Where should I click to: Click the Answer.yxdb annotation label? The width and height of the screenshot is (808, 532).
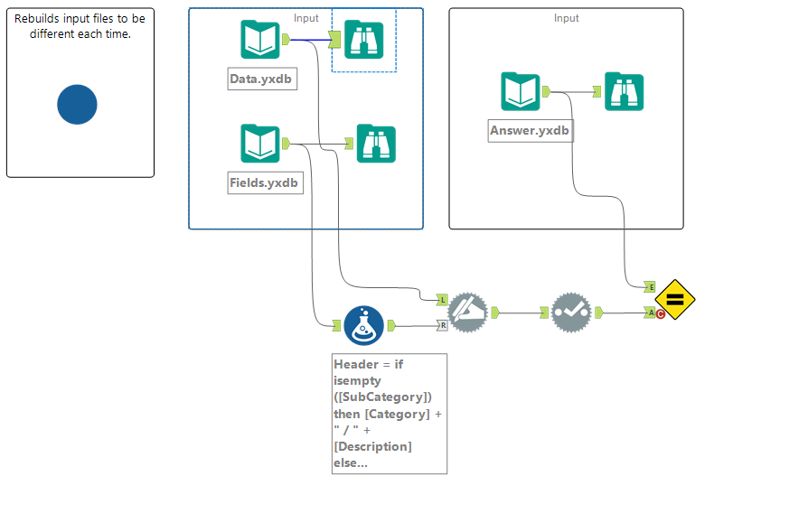pyautogui.click(x=531, y=131)
